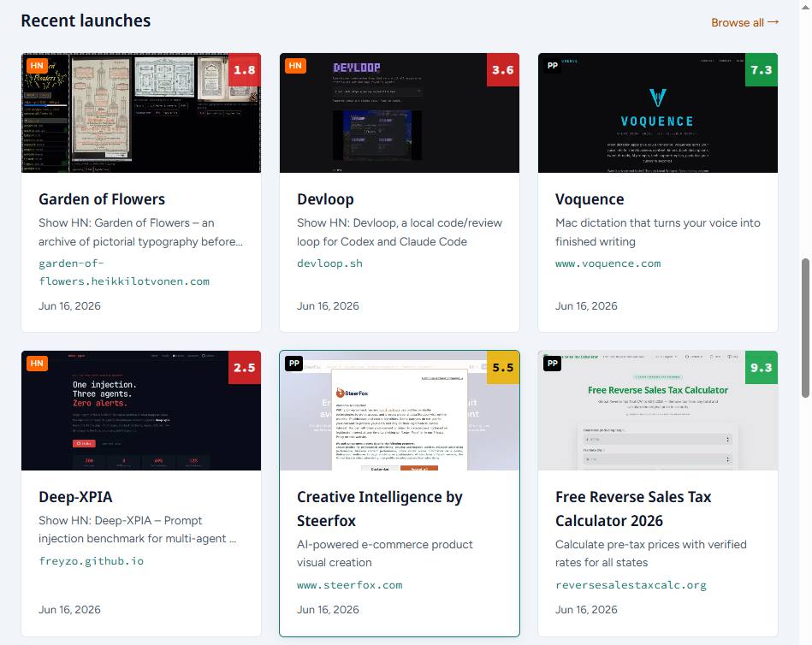Click the 5.5 yellow score badge on Steerfox

pos(503,368)
